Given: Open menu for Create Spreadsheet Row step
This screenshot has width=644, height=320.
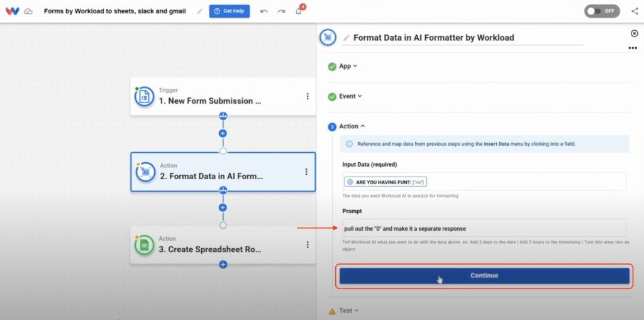Looking at the screenshot, I should click(307, 245).
